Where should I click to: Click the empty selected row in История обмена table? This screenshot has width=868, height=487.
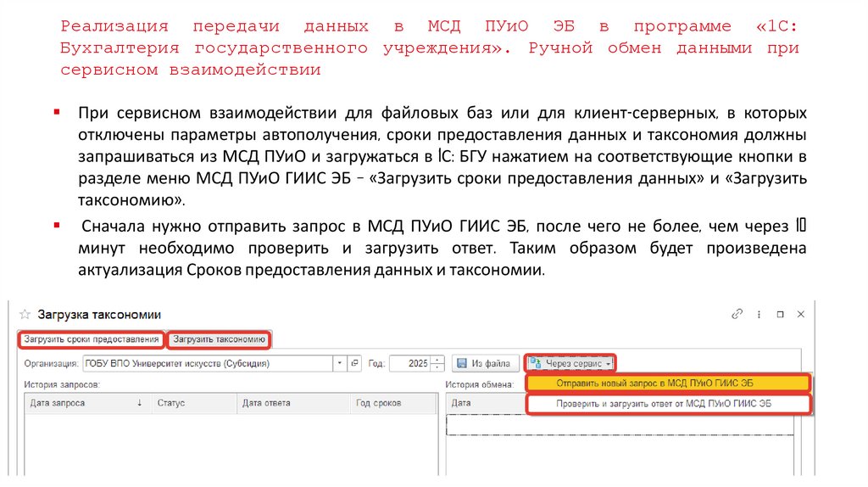(620, 425)
